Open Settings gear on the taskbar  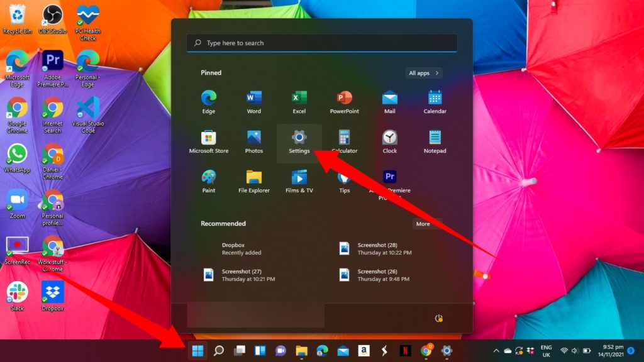click(447, 351)
